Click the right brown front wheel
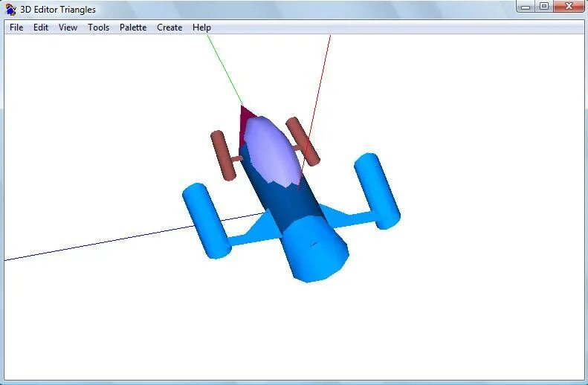 click(x=303, y=141)
